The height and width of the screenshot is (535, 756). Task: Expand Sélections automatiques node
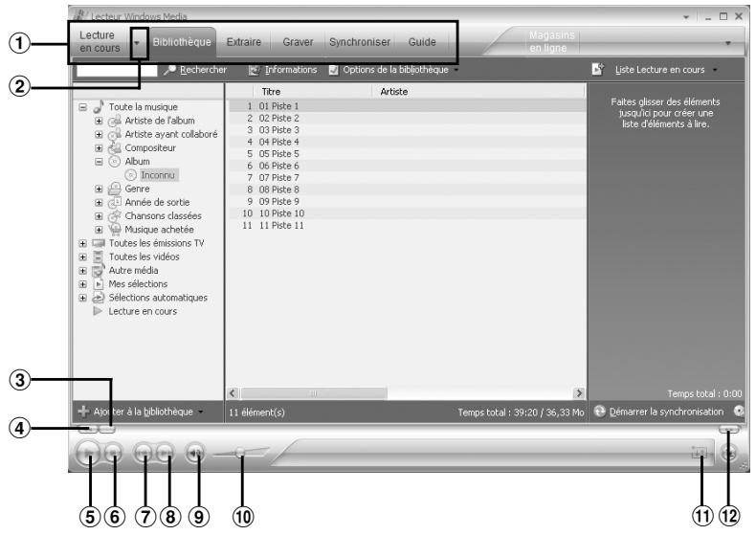point(83,298)
